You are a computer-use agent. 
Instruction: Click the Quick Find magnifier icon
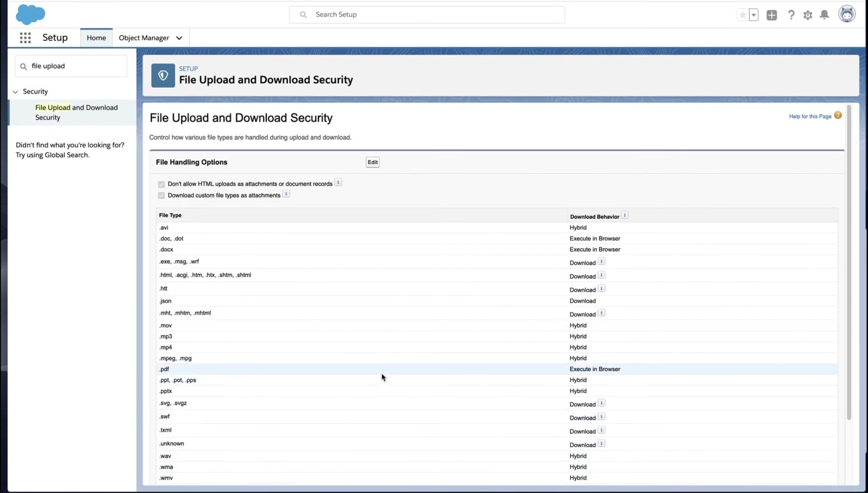[24, 66]
